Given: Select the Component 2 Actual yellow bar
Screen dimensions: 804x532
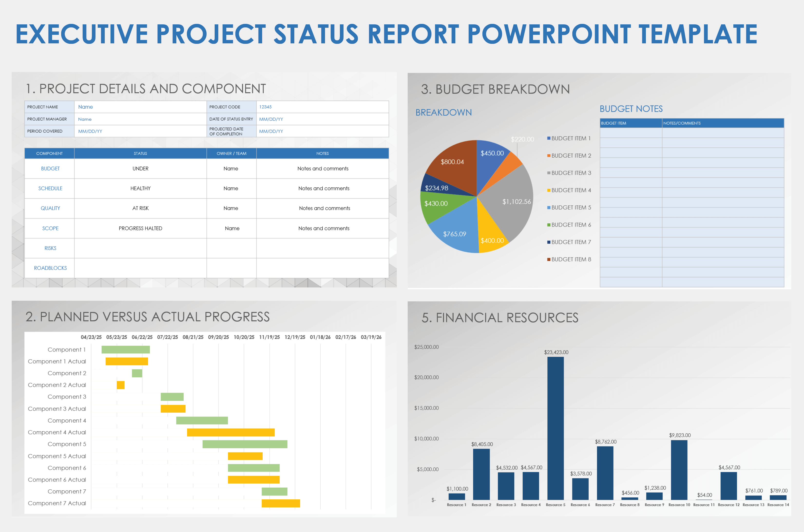Looking at the screenshot, I should click(x=121, y=385).
